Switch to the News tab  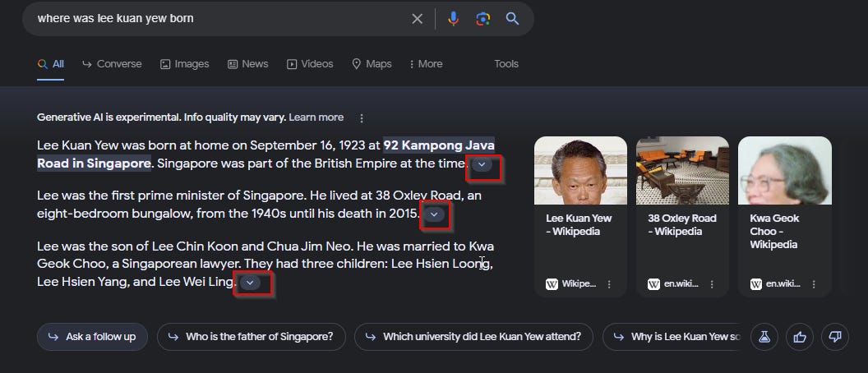point(247,64)
